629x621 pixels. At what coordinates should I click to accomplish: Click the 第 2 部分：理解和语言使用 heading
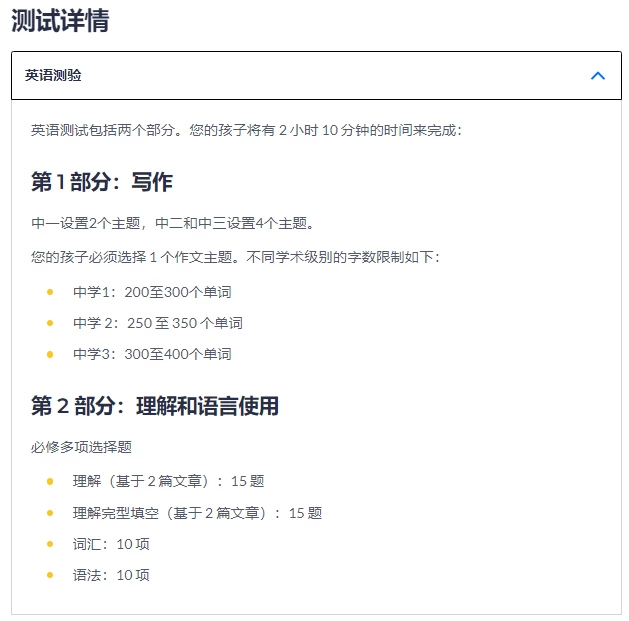[155, 406]
